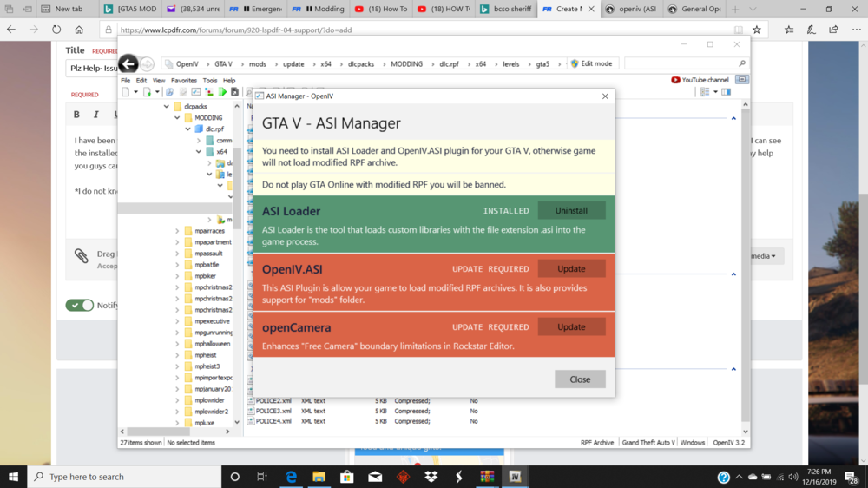Click the Windows Start button
This screenshot has height=488, width=868.
(x=13, y=477)
